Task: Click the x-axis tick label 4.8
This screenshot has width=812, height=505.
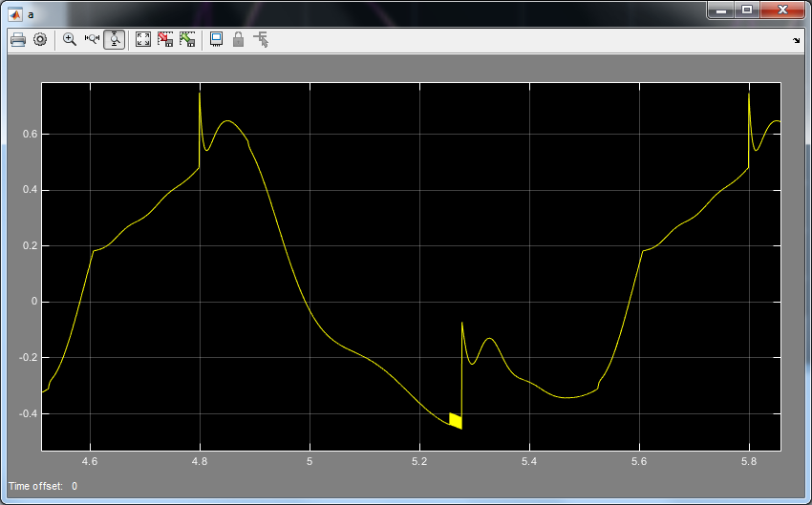Action: coord(200,461)
